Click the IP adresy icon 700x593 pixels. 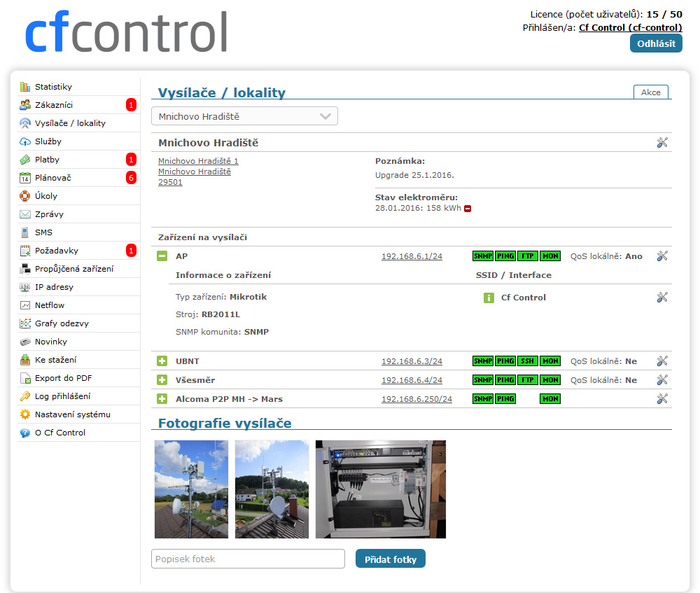pyautogui.click(x=25, y=287)
